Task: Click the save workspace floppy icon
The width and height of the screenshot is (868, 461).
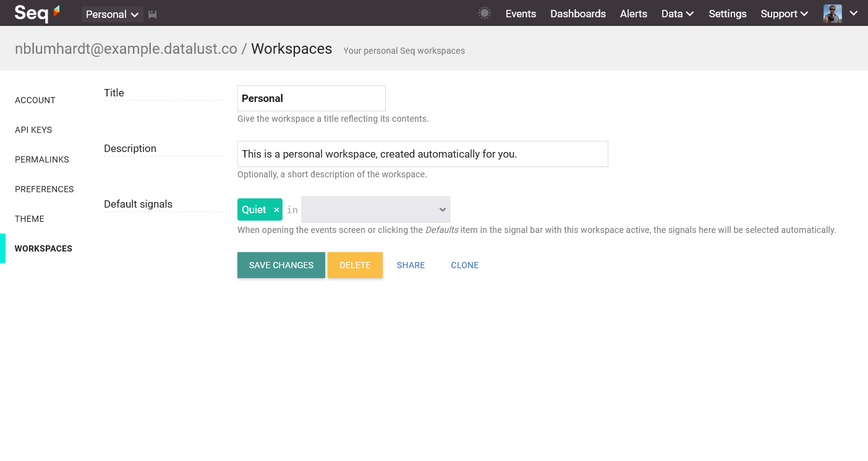Action: 153,14
